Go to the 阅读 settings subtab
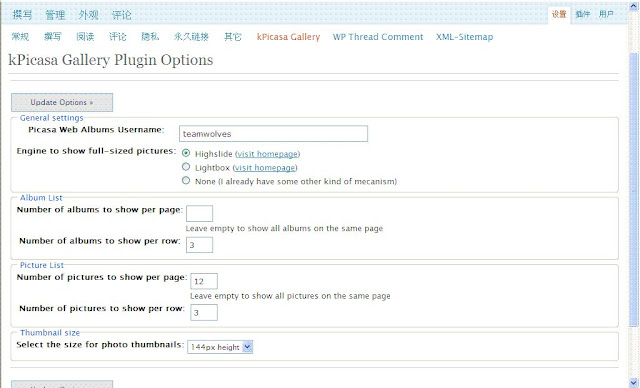Screen dimensions: 640x388 85,37
